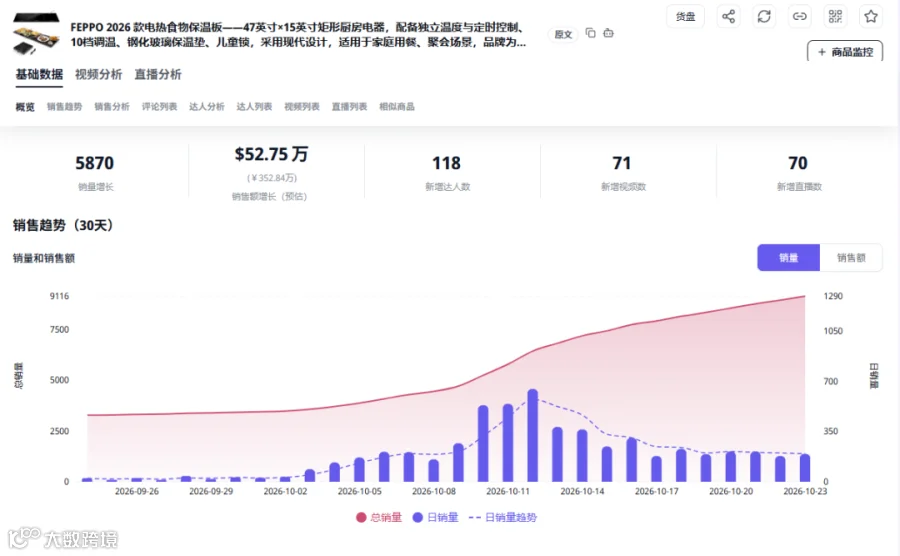This screenshot has width=900, height=556.
Task: Click the 2026-10-23 axis date label
Action: coord(805,492)
